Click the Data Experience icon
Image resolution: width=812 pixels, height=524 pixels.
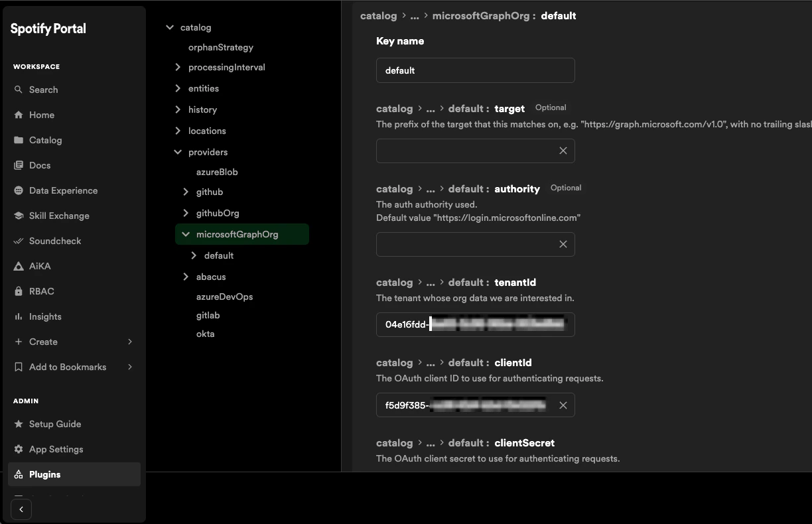[19, 190]
